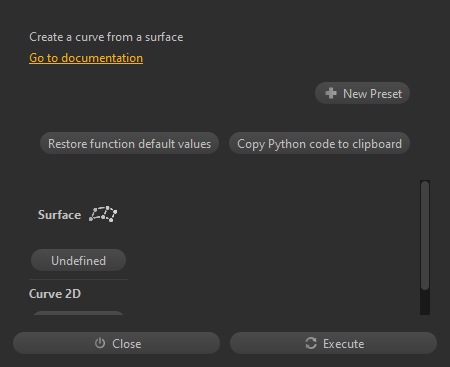The height and width of the screenshot is (367, 450).
Task: Click the partially visible Curve 2D button
Action: [x=78, y=313]
